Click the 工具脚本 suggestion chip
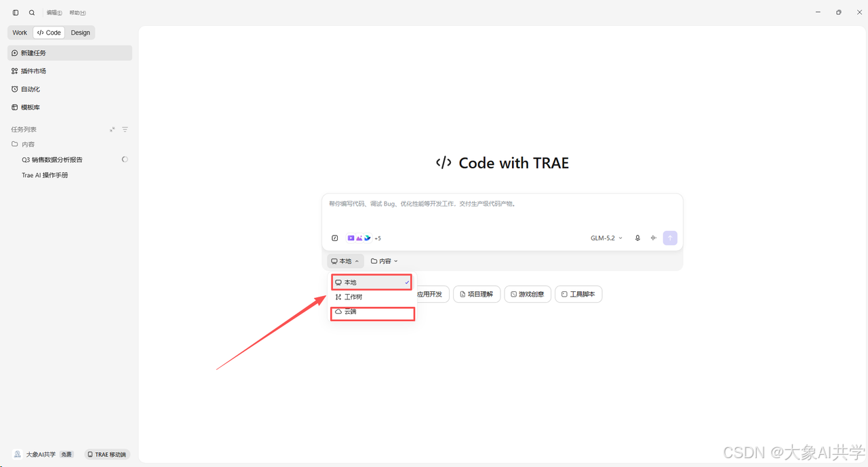This screenshot has height=467, width=868. [578, 295]
